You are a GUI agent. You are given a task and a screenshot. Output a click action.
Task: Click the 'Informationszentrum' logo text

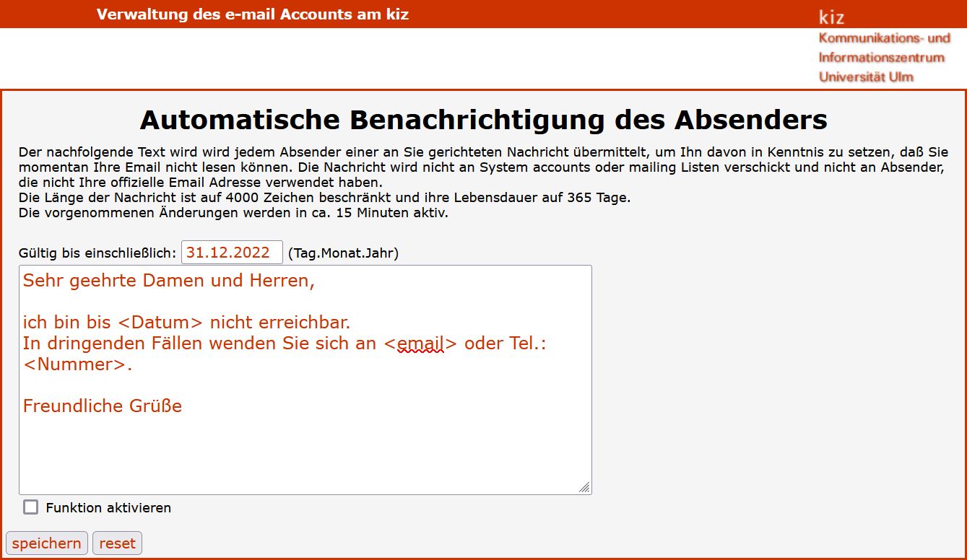pos(881,58)
